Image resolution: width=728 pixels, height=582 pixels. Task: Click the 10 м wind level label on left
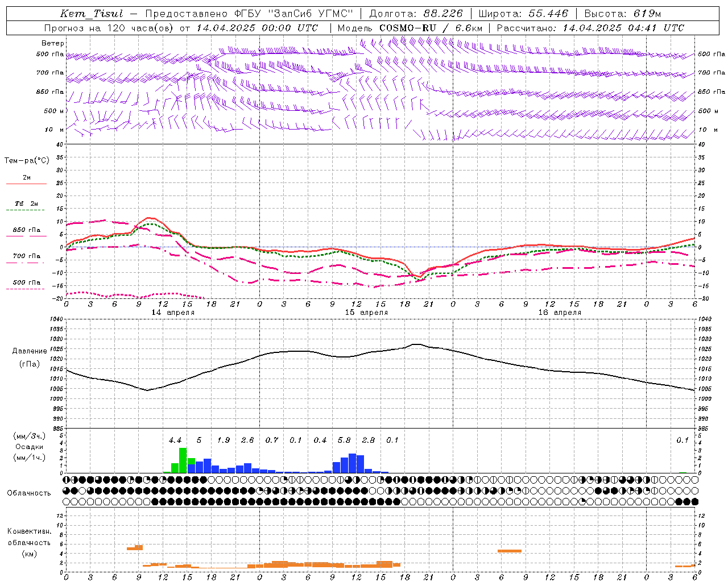(x=55, y=130)
